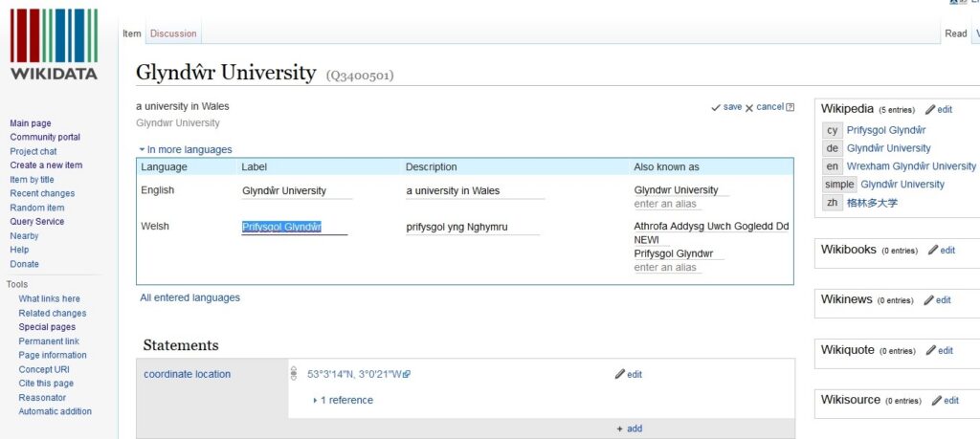This screenshot has width=980, height=439.
Task: Click add under coordinate location
Action: click(630, 428)
